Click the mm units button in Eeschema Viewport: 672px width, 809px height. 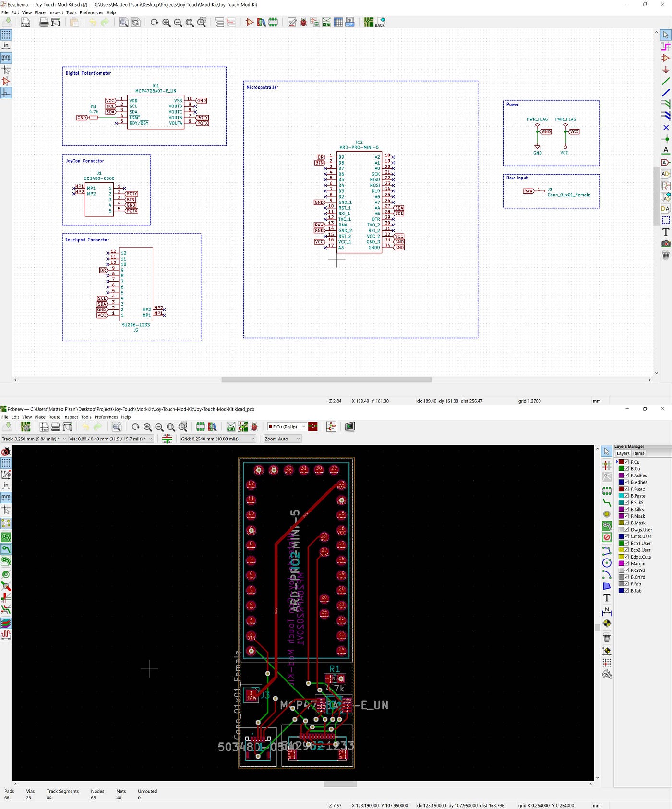pos(6,58)
